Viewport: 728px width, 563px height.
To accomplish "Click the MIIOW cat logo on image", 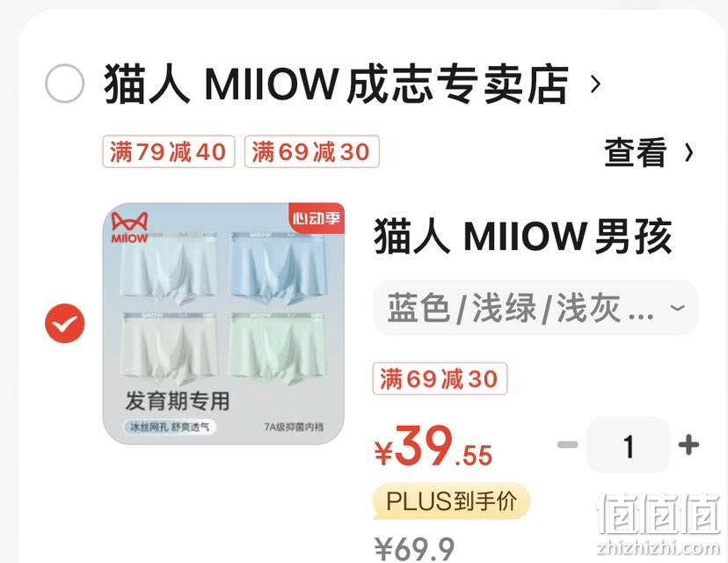I will [129, 228].
